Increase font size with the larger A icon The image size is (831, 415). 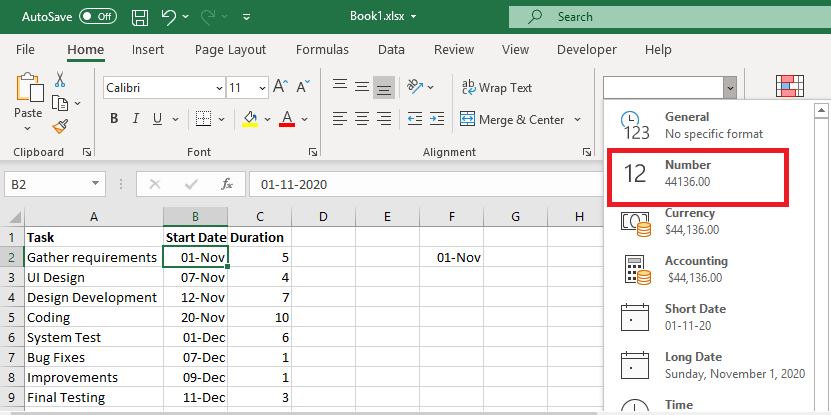coord(280,87)
